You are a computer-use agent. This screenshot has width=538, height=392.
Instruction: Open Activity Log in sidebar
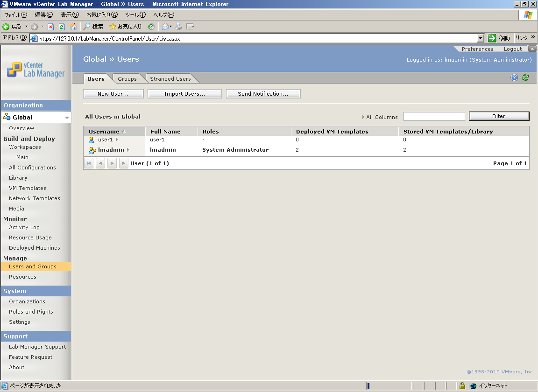24,227
